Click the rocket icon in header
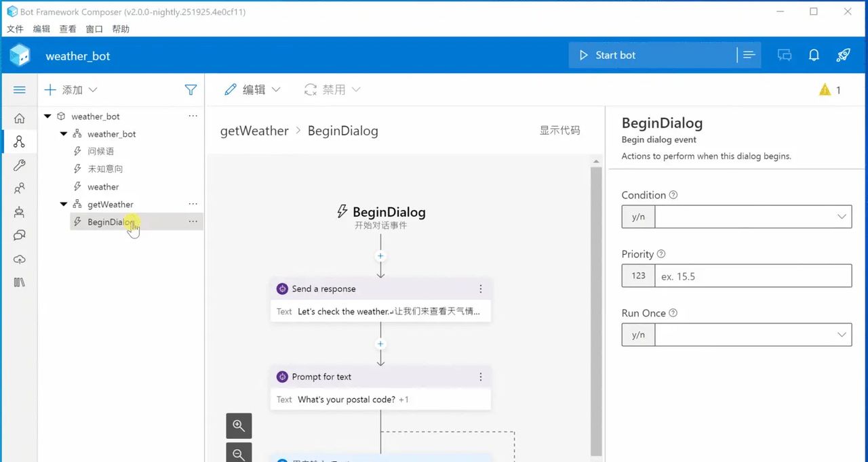Viewport: 868px width, 462px height. pos(843,56)
